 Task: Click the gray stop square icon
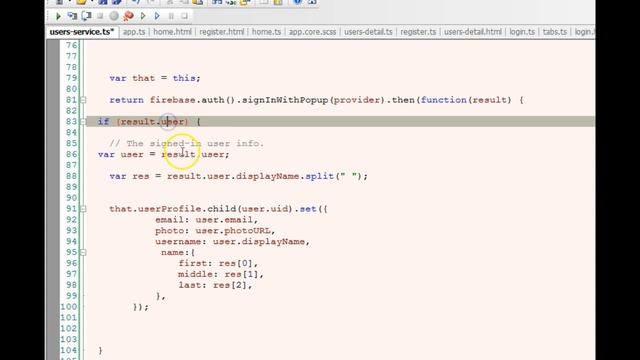click(100, 16)
